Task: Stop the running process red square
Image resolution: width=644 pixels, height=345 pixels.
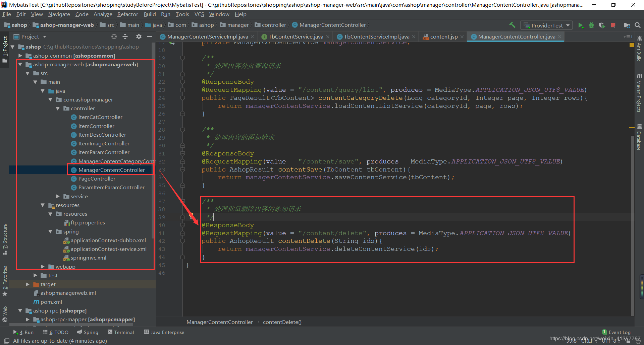Action: [x=613, y=25]
